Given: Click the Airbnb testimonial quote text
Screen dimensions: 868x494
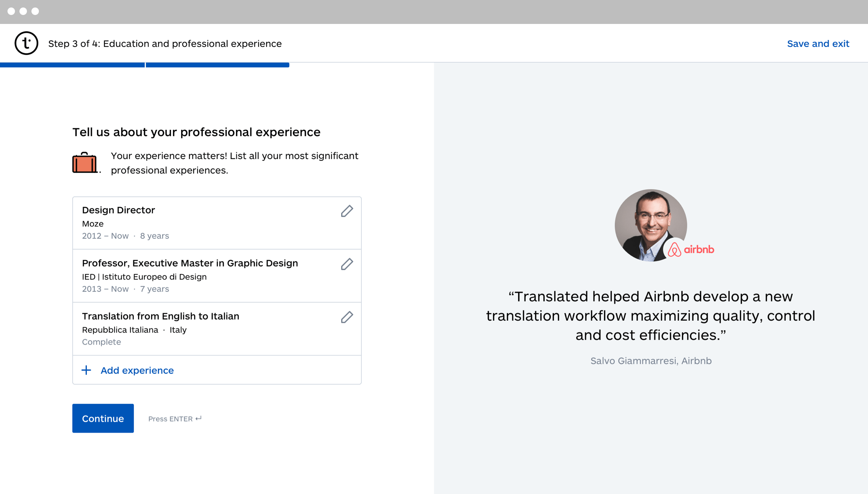Looking at the screenshot, I should tap(651, 315).
